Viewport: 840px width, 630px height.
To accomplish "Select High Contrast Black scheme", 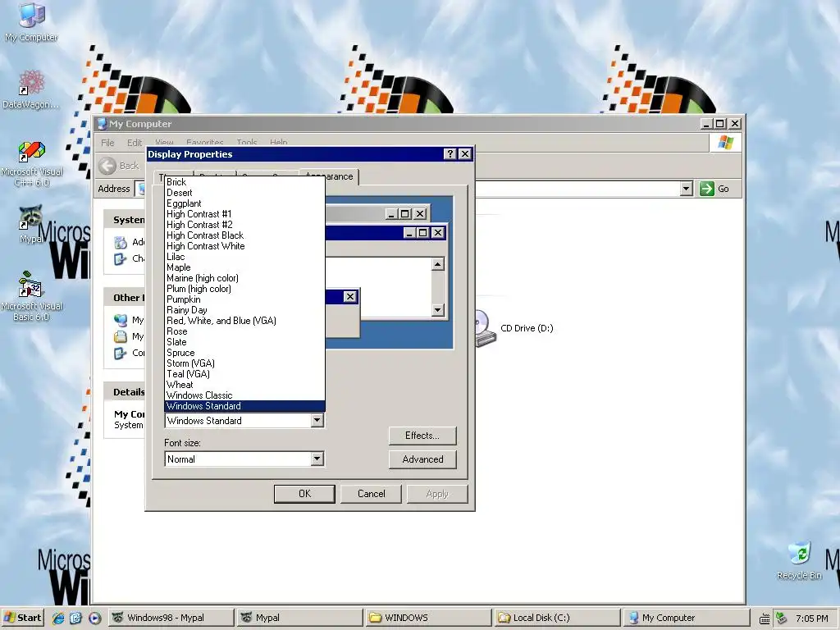I will (x=244, y=235).
